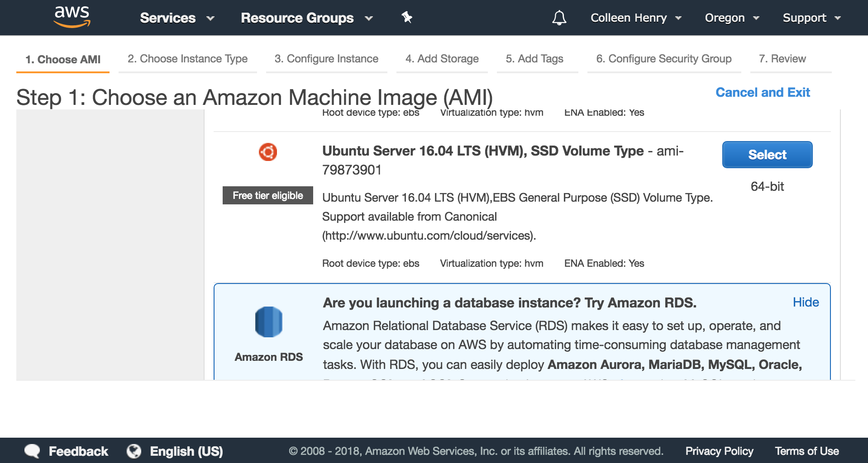Image resolution: width=868 pixels, height=463 pixels.
Task: Expand the Support menu
Action: coord(811,18)
